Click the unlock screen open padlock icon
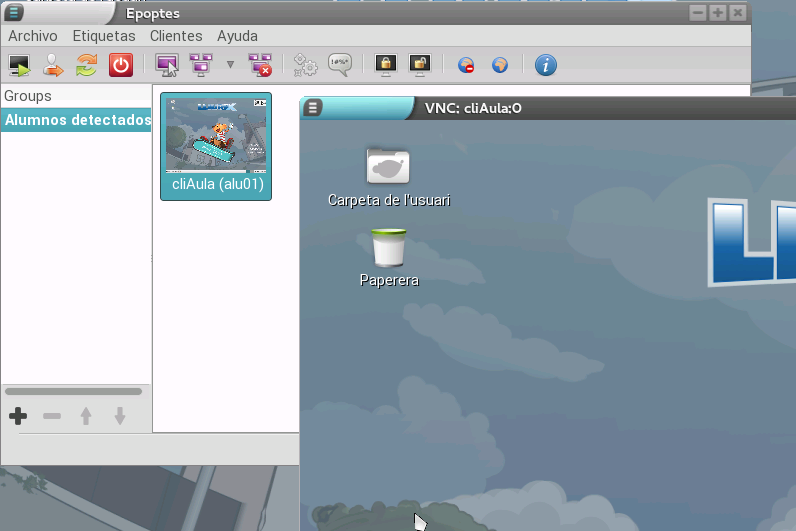This screenshot has height=531, width=796. (419, 66)
